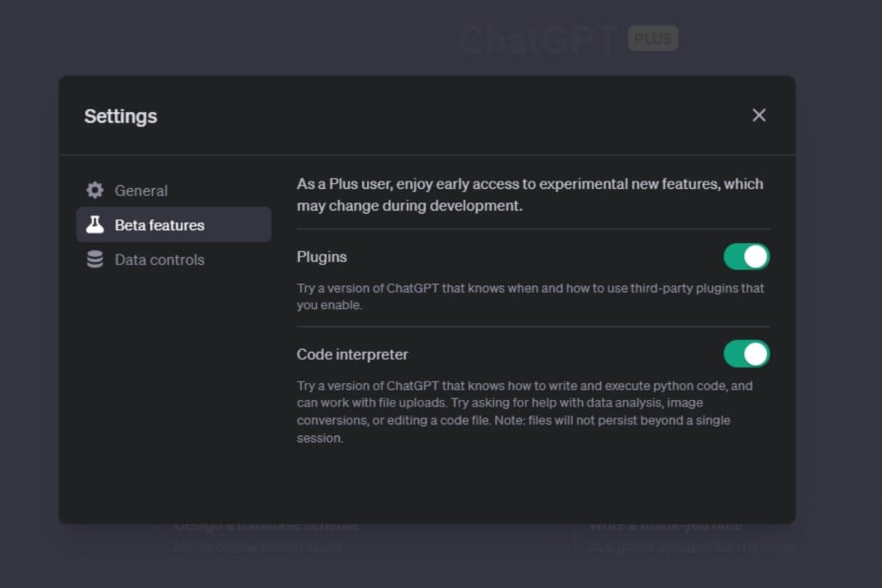882x588 pixels.
Task: Disable the Code interpreter toggle
Action: tap(747, 354)
